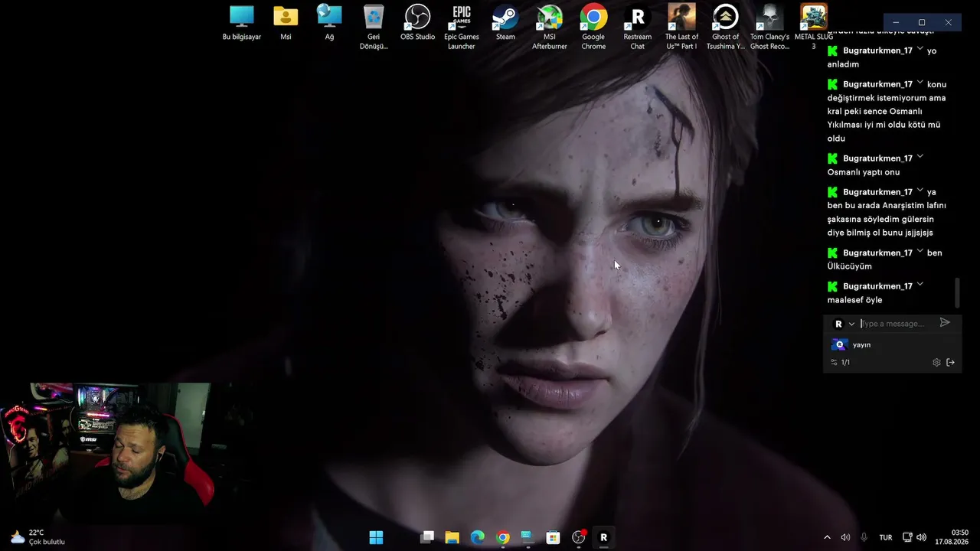
Task: Open the Msi user folder icon
Action: pyautogui.click(x=286, y=23)
